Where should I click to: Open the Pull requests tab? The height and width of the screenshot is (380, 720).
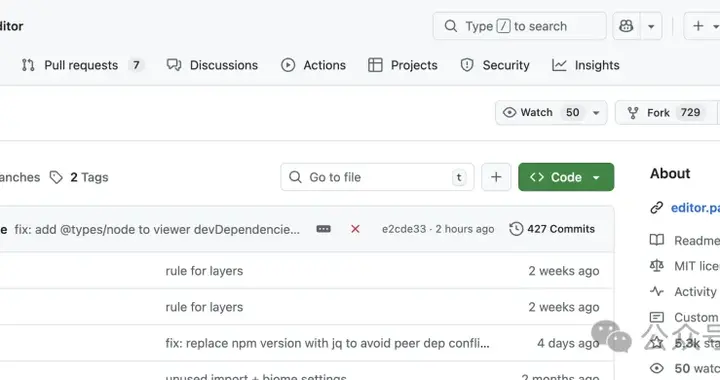click(82, 65)
